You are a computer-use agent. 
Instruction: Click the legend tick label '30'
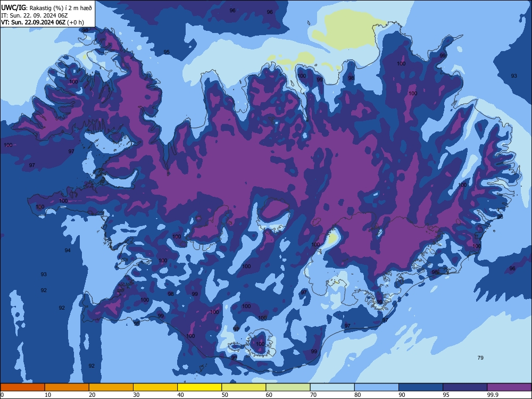click(136, 395)
